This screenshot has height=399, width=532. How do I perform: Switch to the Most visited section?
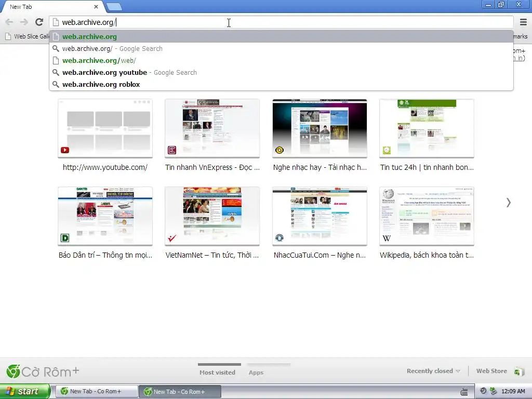(218, 372)
